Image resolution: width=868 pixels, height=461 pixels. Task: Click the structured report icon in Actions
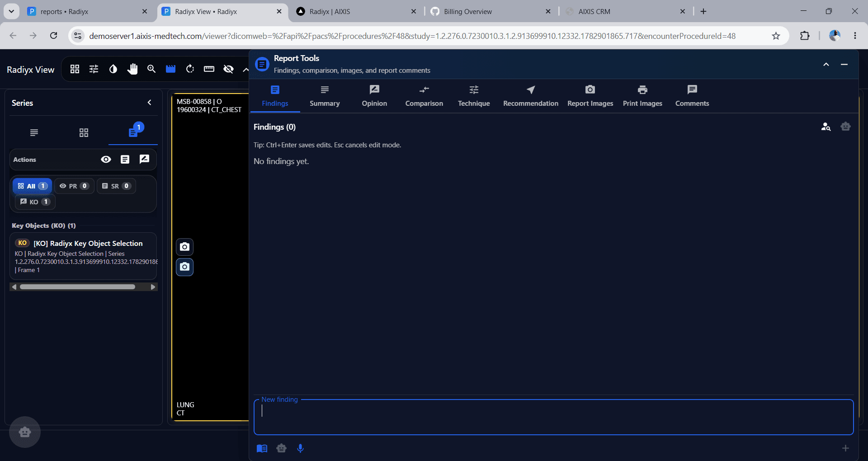tap(125, 159)
